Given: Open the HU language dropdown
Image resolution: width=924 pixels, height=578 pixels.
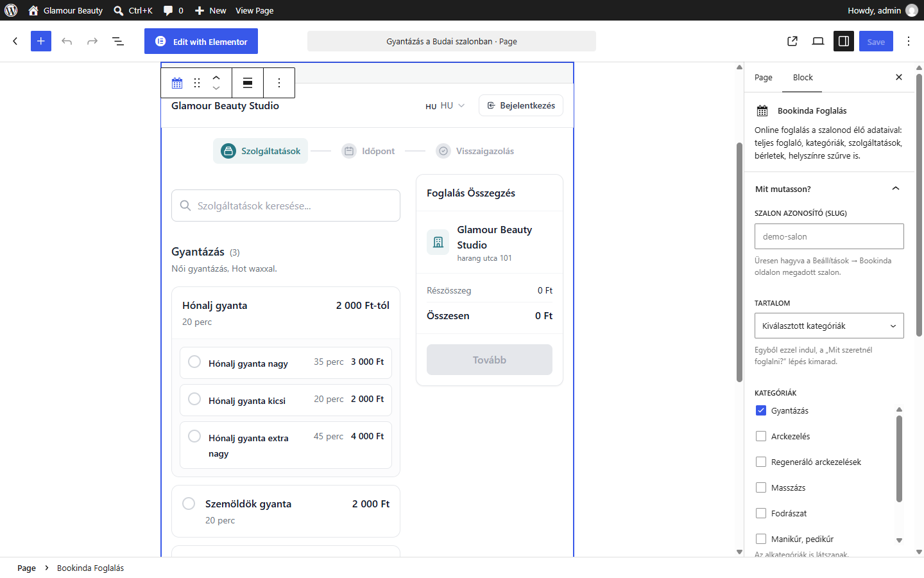Looking at the screenshot, I should coord(446,105).
